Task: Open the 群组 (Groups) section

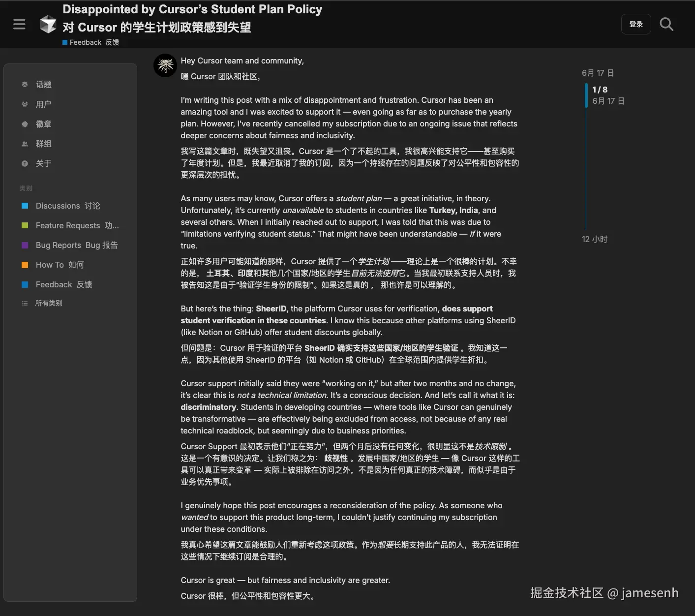Action: 43,144
